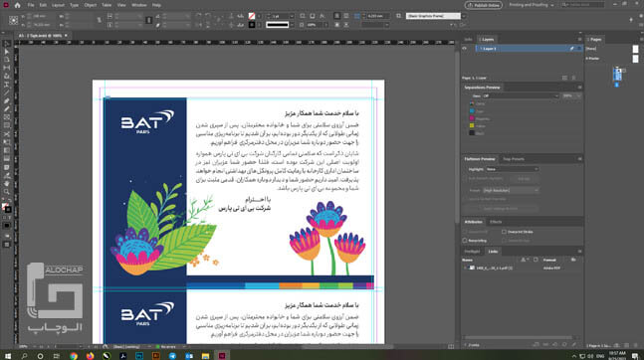Click Edit Original pencil in Links panel
Viewport: 644px width, 360px height.
(x=573, y=345)
